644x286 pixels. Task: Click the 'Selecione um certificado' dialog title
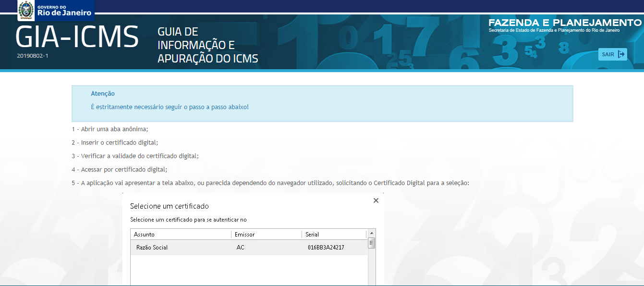(x=170, y=206)
